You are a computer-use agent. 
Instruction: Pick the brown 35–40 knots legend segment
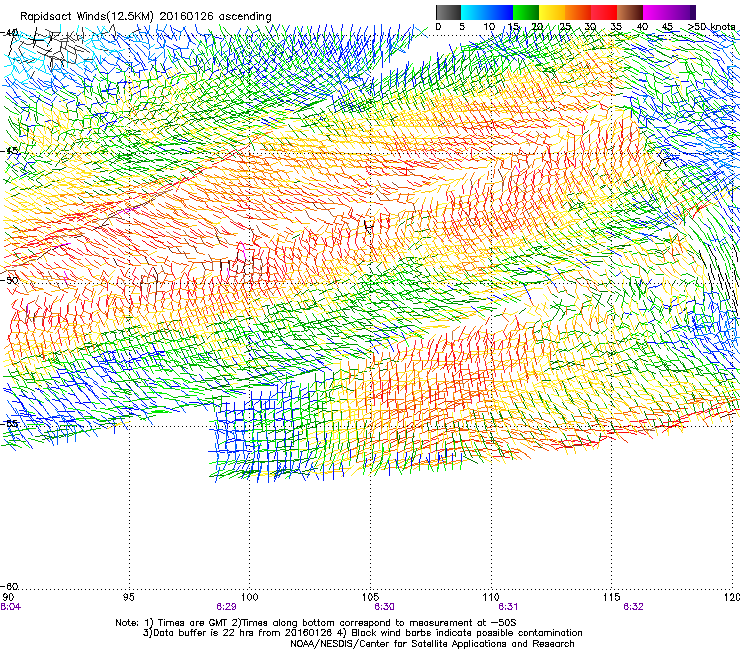[x=630, y=12]
